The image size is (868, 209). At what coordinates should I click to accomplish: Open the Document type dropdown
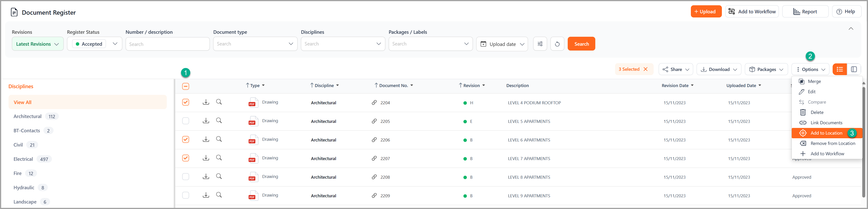click(x=255, y=44)
